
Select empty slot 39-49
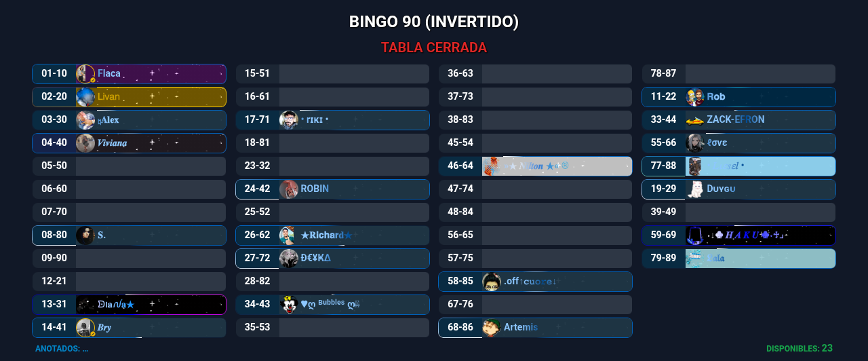pos(738,212)
